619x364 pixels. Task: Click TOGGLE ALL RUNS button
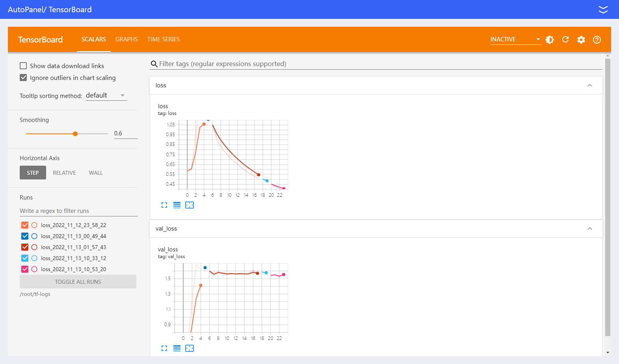[x=78, y=282]
